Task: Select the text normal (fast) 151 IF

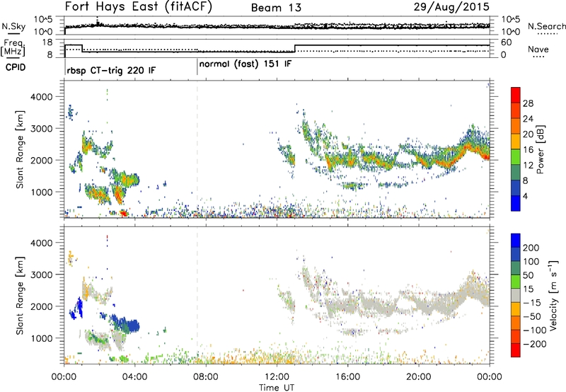Action: (246, 64)
